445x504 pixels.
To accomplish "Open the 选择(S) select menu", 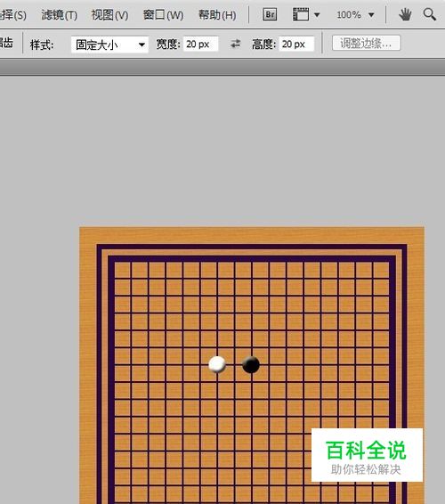I will click(12, 15).
